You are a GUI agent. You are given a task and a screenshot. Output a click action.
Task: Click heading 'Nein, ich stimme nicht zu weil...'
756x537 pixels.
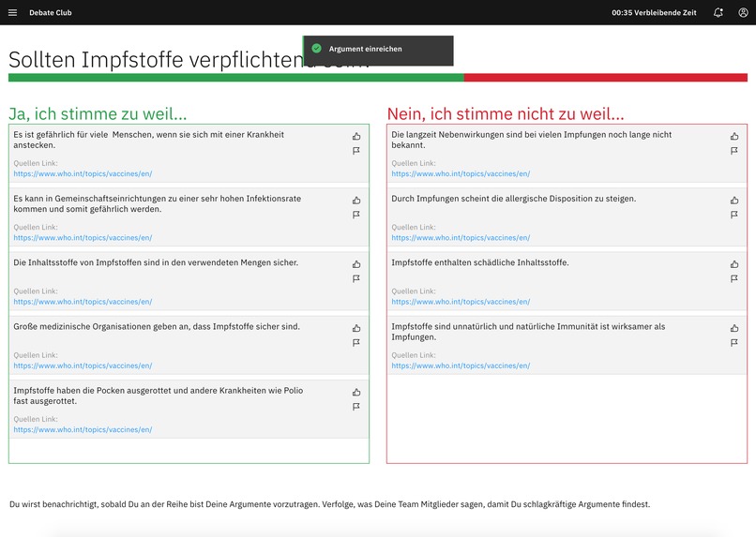tap(506, 113)
